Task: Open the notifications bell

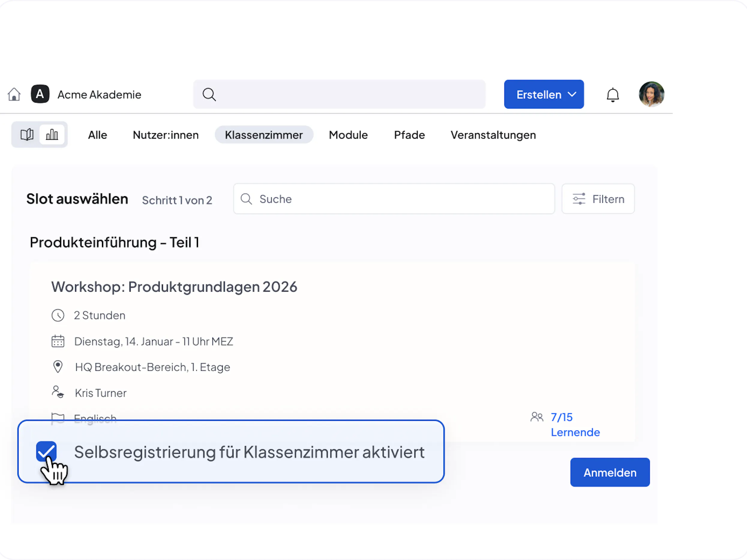Action: [x=613, y=95]
